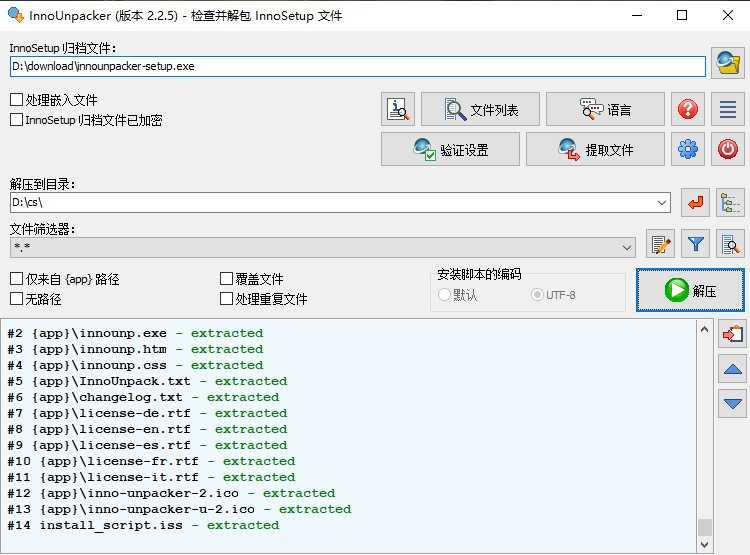
Task: Click the browse InnoSetup archive folder icon
Action: point(727,63)
